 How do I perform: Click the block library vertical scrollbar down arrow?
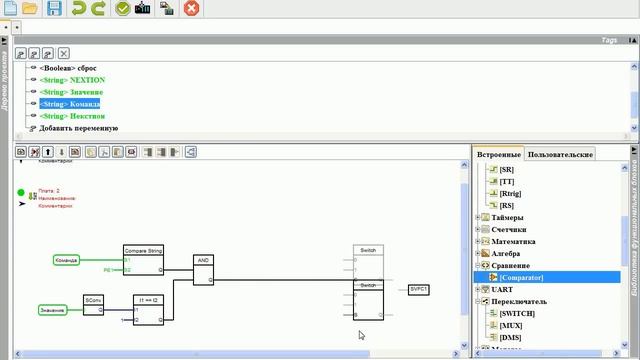pos(624,345)
